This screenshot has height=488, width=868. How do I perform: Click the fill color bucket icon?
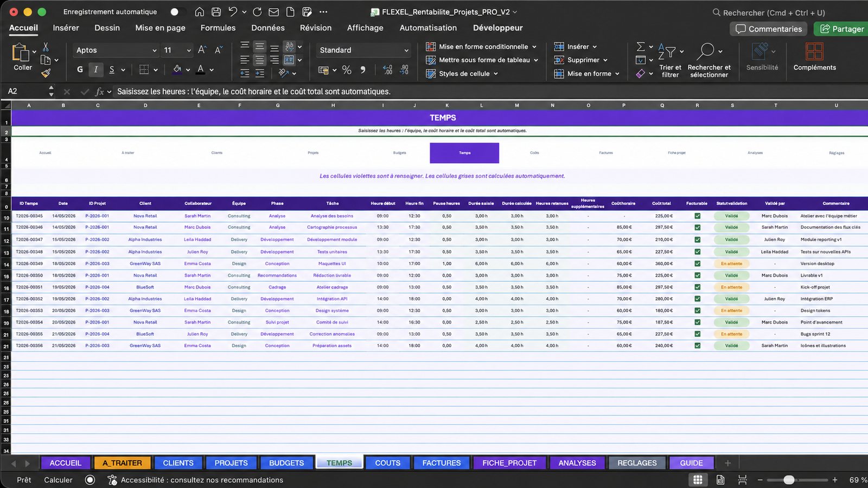pos(177,69)
